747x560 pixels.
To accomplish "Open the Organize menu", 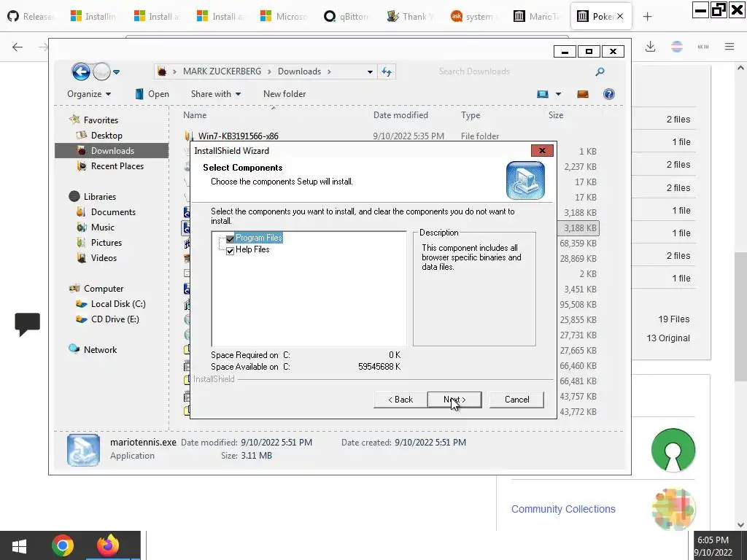I will (x=89, y=94).
